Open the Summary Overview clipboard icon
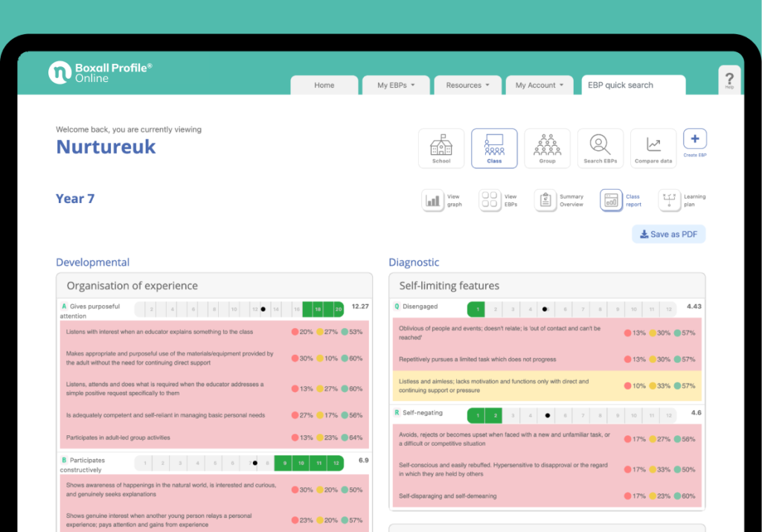Viewport: 762px width, 532px height. [x=545, y=201]
